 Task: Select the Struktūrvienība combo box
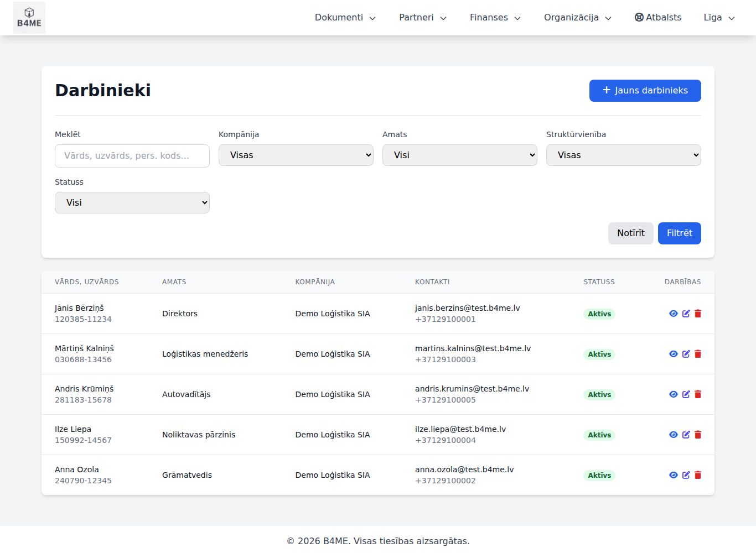point(624,155)
